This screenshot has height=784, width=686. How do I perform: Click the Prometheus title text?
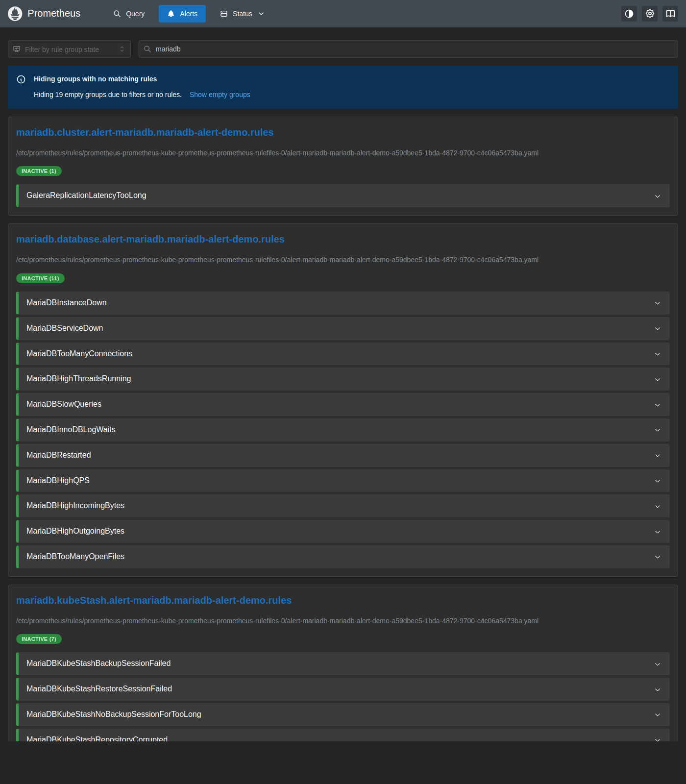coord(54,13)
